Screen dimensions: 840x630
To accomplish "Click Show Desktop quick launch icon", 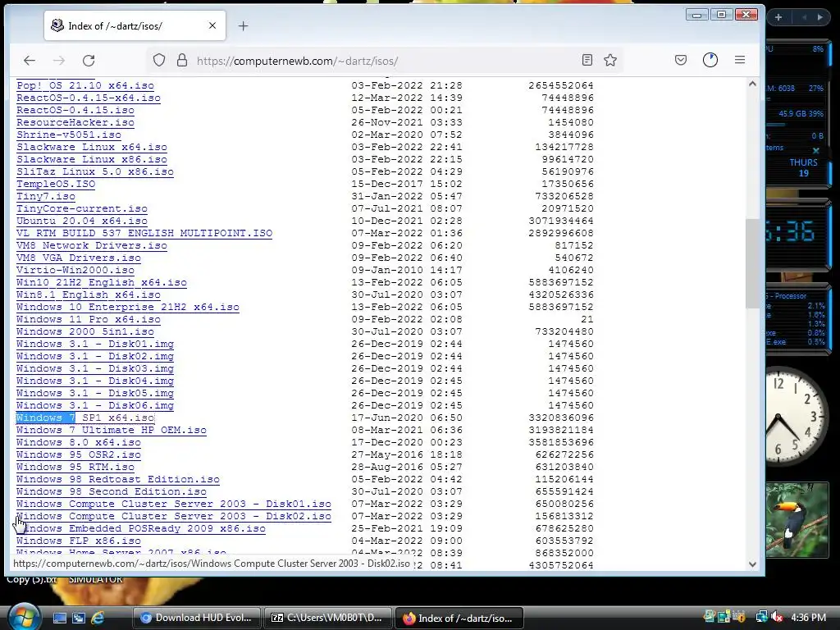I will pos(59,618).
